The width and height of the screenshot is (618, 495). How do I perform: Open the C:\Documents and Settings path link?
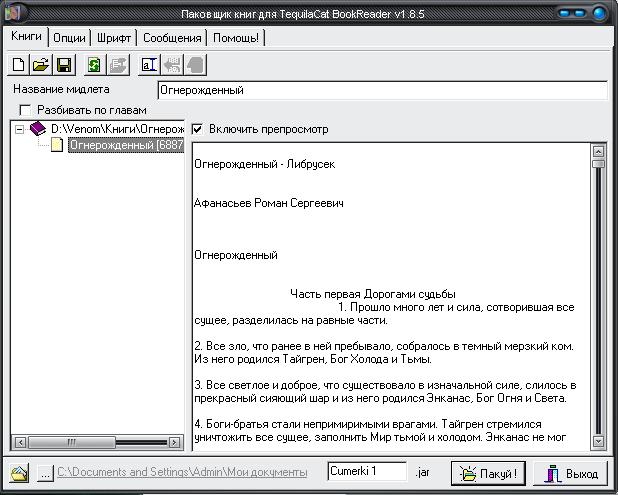pos(182,472)
